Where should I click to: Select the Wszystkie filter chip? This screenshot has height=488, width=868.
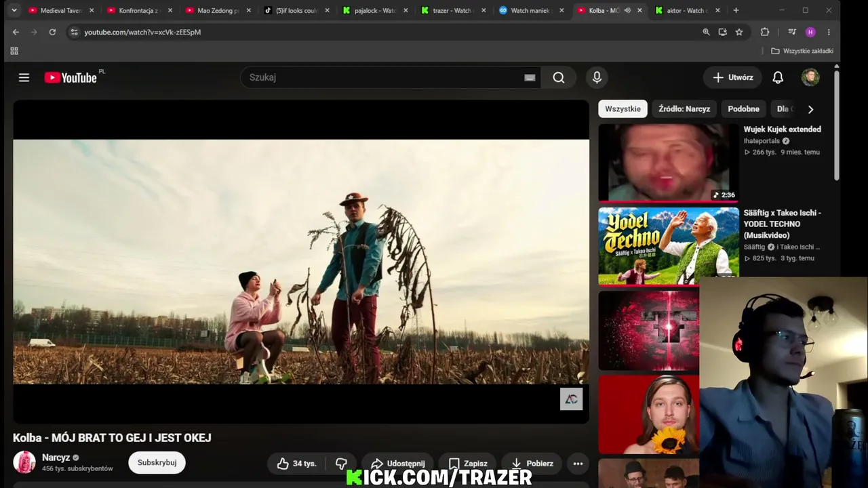click(x=623, y=108)
